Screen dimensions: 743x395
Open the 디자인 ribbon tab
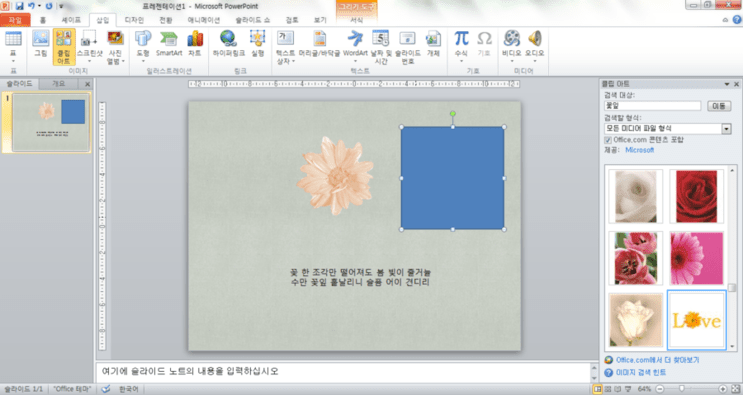pos(134,20)
